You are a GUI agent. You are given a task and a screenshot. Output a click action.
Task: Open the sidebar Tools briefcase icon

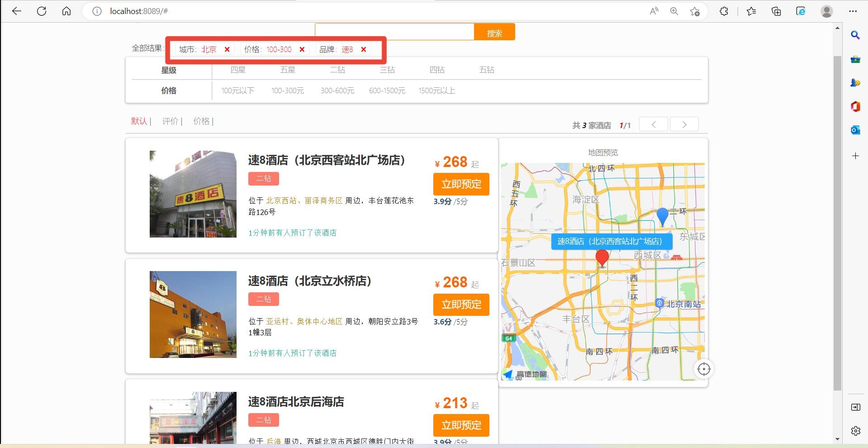(x=855, y=59)
